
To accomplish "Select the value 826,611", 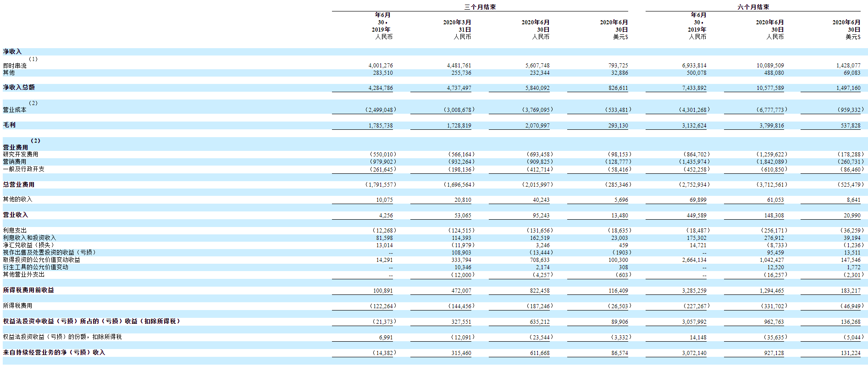I will (x=618, y=88).
